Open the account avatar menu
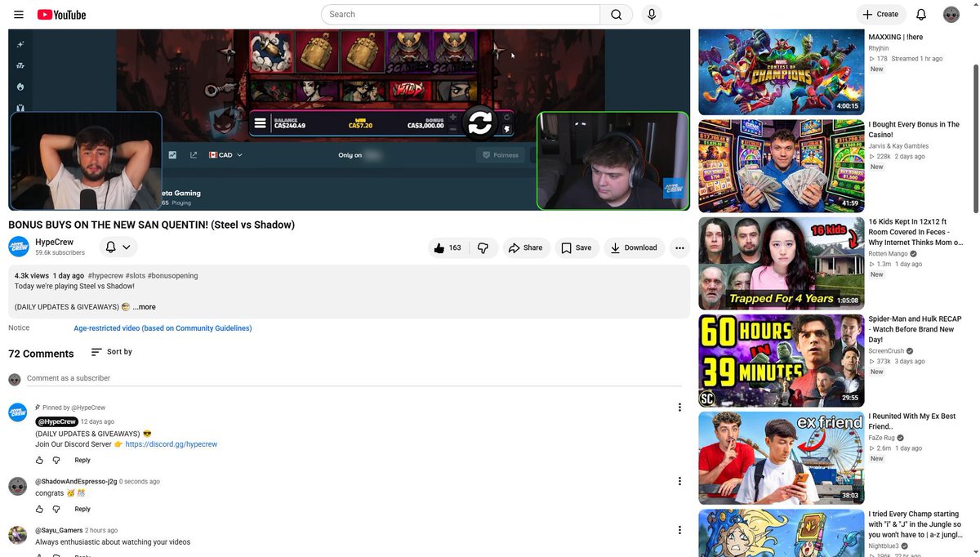This screenshot has width=980, height=557. pos(951,14)
